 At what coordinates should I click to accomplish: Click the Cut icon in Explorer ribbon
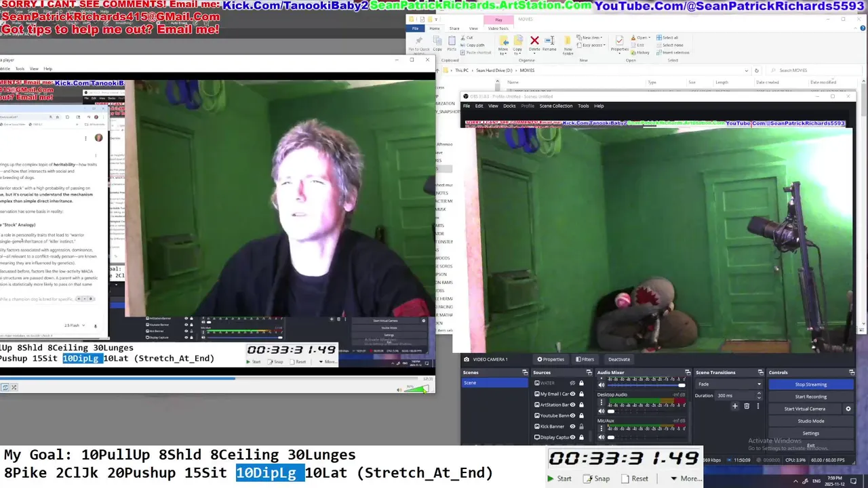coord(462,37)
